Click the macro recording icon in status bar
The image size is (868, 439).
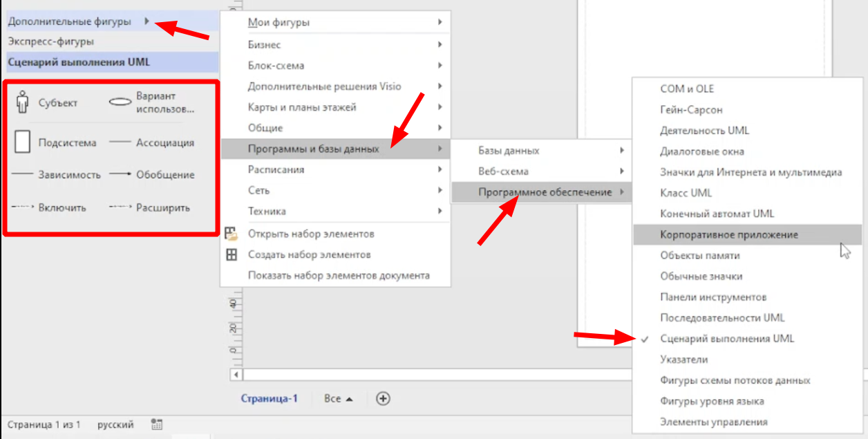click(x=156, y=424)
